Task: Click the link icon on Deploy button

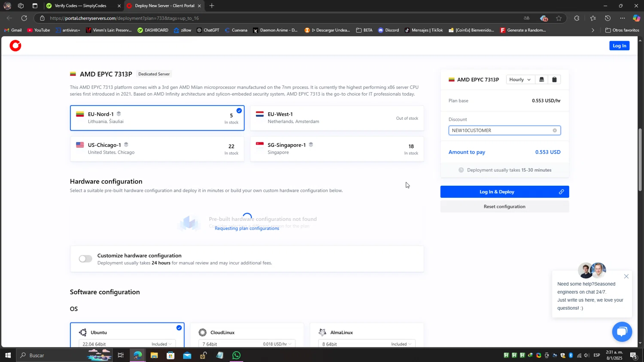Action: pyautogui.click(x=561, y=192)
